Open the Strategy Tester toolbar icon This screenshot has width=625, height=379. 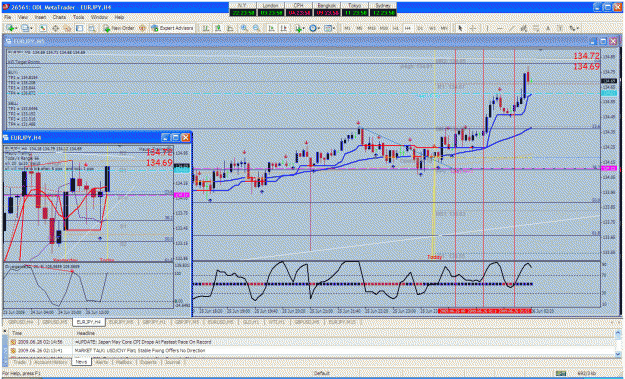point(92,28)
